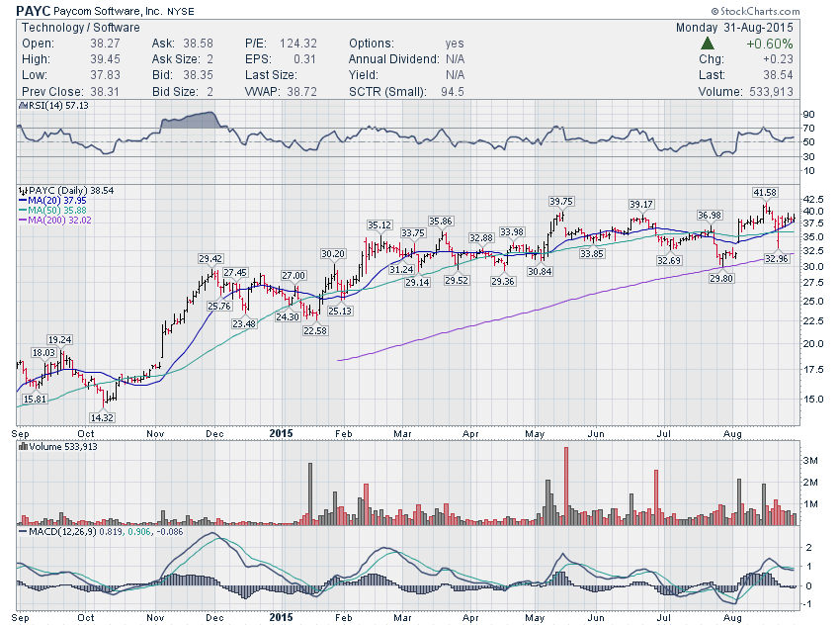
Task: Click the 33.85 June low price label
Action: pyautogui.click(x=591, y=253)
